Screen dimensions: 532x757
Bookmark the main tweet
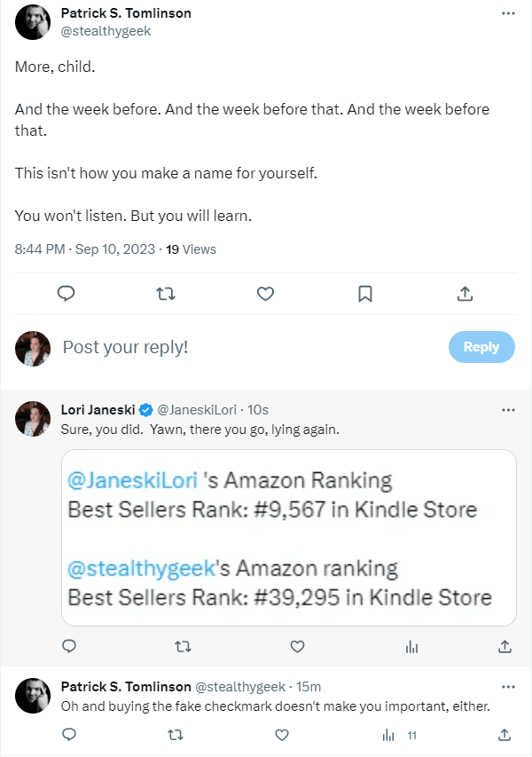click(364, 293)
